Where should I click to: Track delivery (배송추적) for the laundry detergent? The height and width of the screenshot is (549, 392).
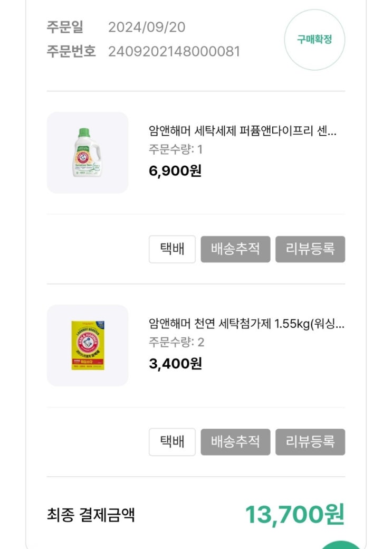[x=235, y=249]
